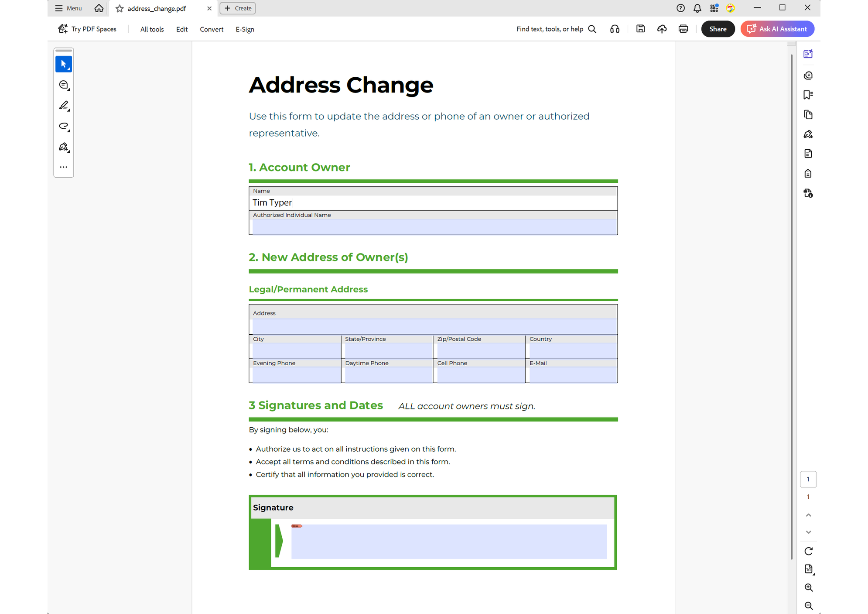This screenshot has height=614, width=868.
Task: Click the Zip/Postal Code field
Action: (481, 351)
